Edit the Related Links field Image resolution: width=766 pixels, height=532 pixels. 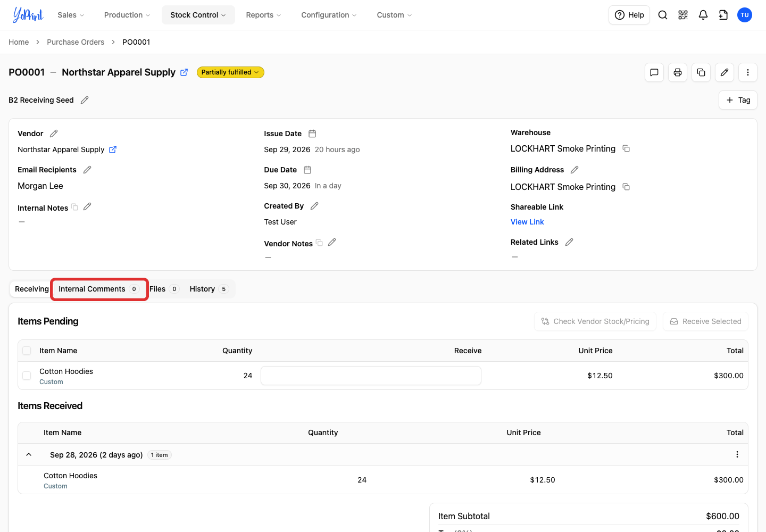pos(569,242)
